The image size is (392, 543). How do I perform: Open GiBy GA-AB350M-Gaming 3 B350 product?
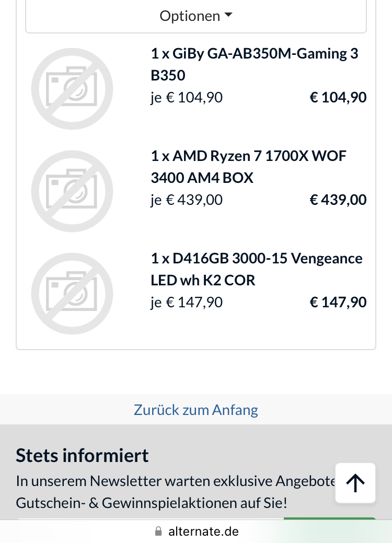[254, 64]
